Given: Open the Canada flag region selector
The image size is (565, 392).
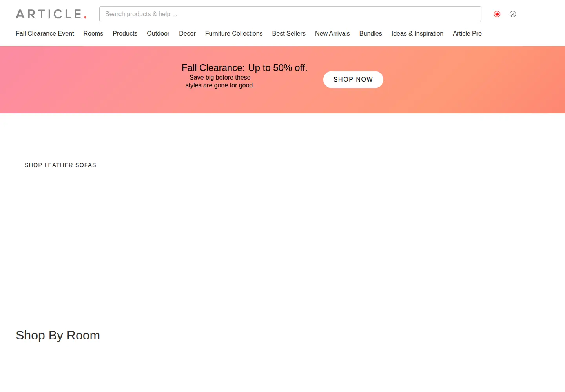Looking at the screenshot, I should pyautogui.click(x=497, y=14).
